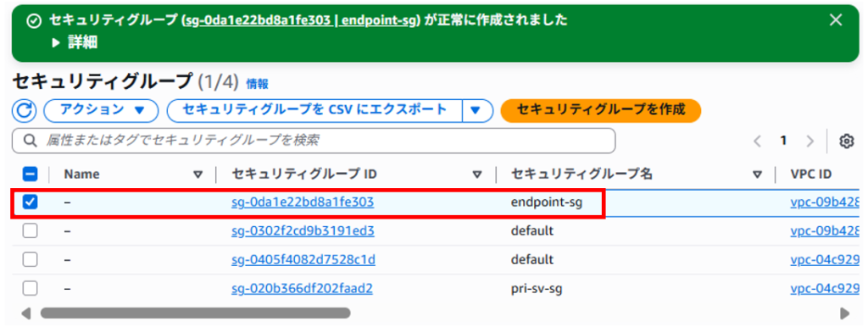Sort by Name column arrow
This screenshot has width=868, height=327.
tap(198, 175)
